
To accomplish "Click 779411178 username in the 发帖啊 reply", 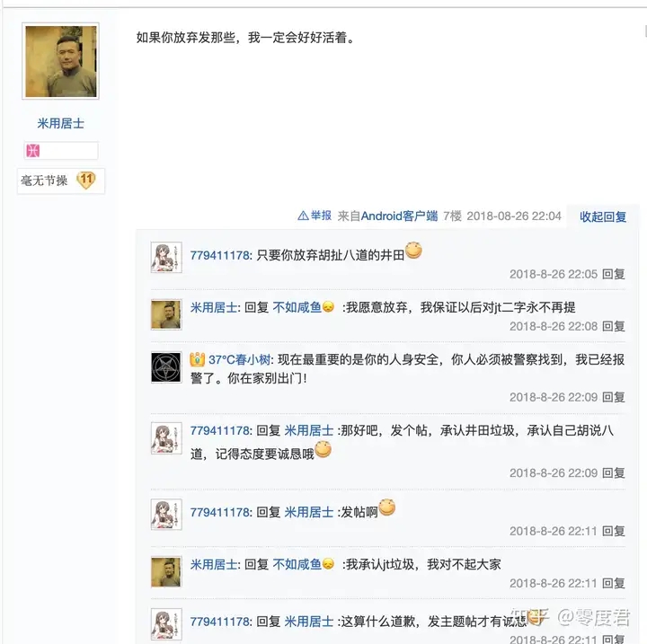I will tap(220, 512).
